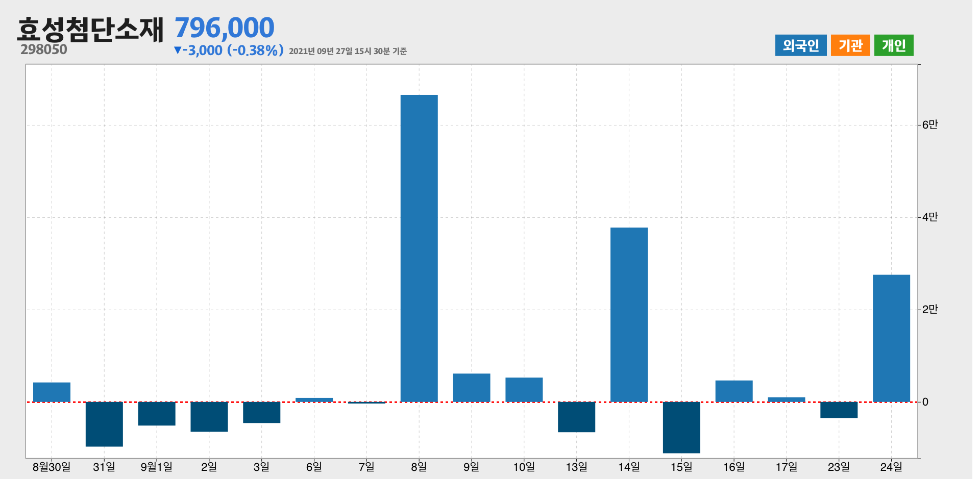This screenshot has width=980, height=479.
Task: Click the negative bar for 13일
Action: [x=577, y=417]
